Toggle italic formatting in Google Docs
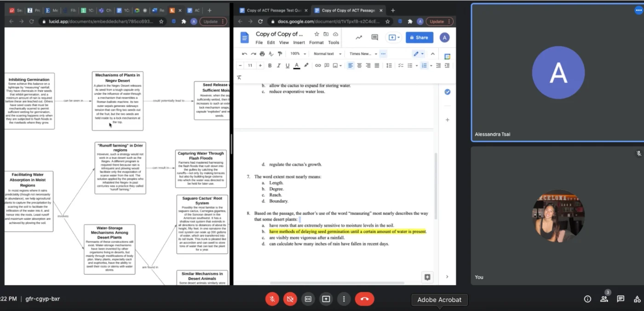Viewport: 644px width, 311px height. click(x=278, y=66)
